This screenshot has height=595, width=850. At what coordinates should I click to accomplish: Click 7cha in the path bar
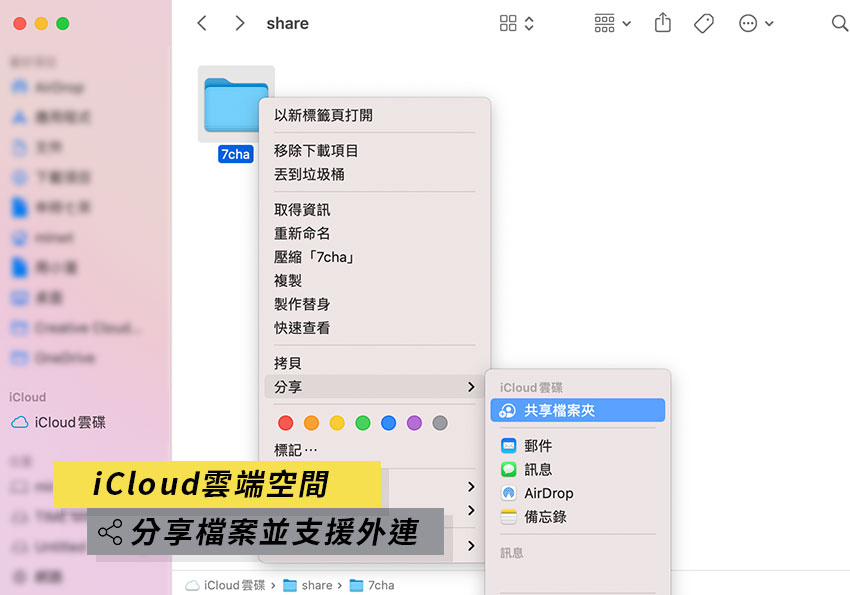[372, 585]
